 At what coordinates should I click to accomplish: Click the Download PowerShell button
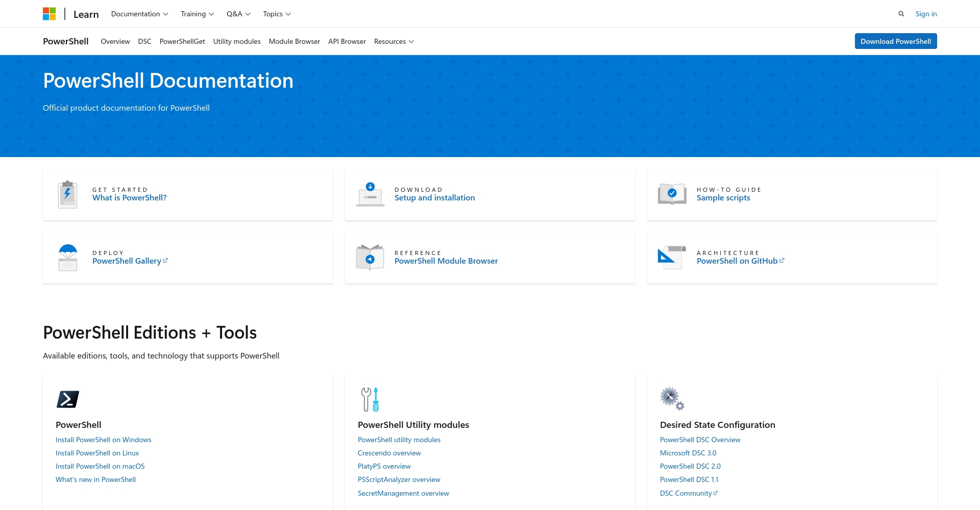(896, 41)
